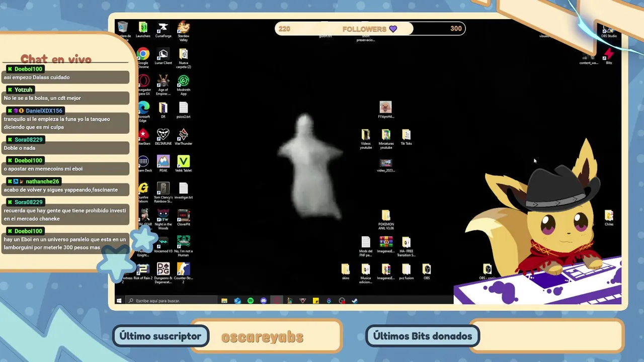644x362 pixels.
Task: Open the Musica edicion folder
Action: coord(366,274)
